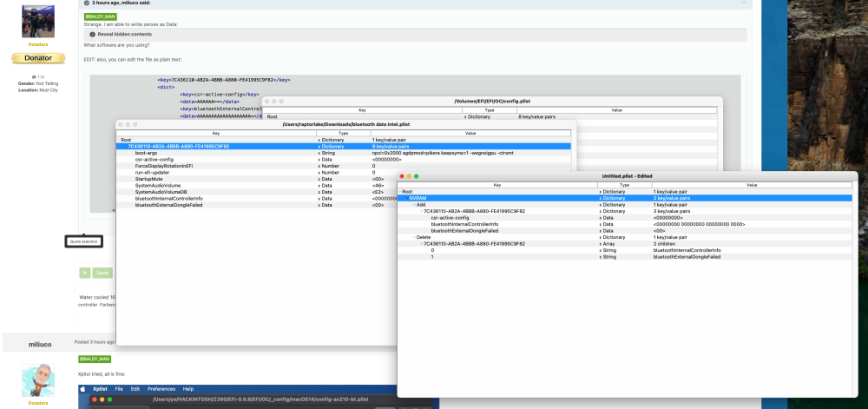Viewport: 868px width, 409px height.
Task: Collapse the selected GUID row in bluetooth data window
Action: (125, 146)
